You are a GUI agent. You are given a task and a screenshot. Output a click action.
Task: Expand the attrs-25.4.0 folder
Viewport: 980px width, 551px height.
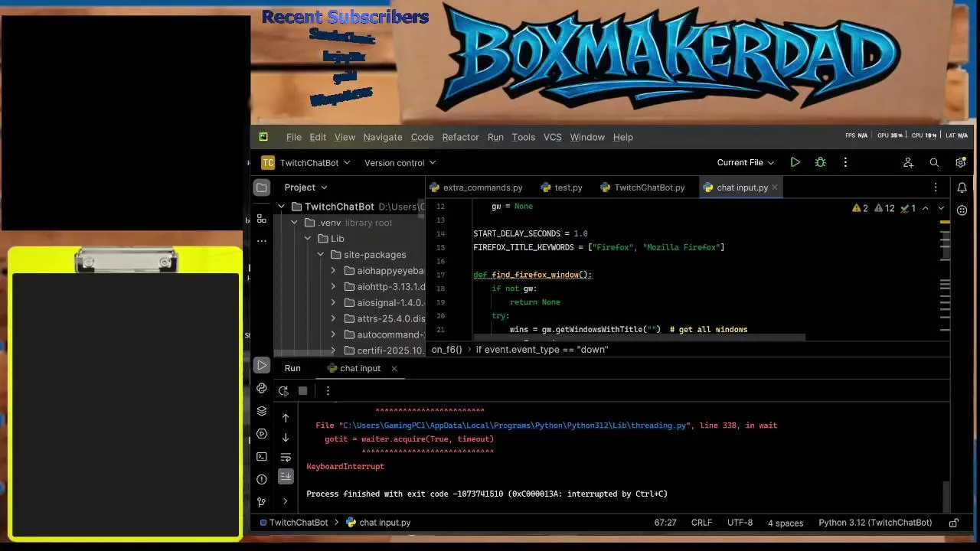[333, 318]
